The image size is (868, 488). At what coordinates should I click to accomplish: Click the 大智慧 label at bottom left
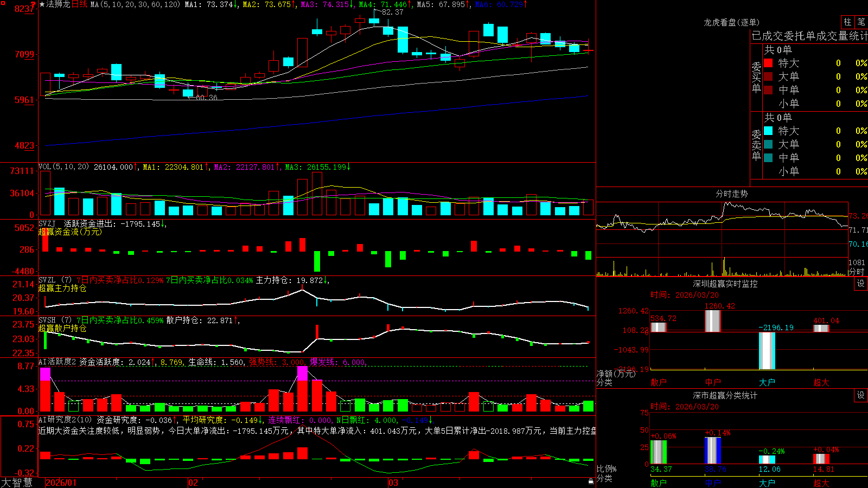(x=17, y=483)
